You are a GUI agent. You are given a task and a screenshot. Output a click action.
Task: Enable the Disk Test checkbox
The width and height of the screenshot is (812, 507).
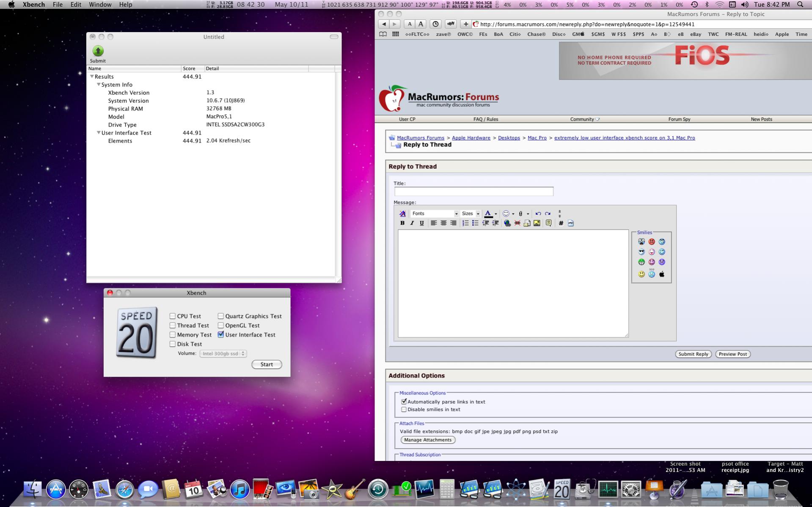click(x=173, y=344)
